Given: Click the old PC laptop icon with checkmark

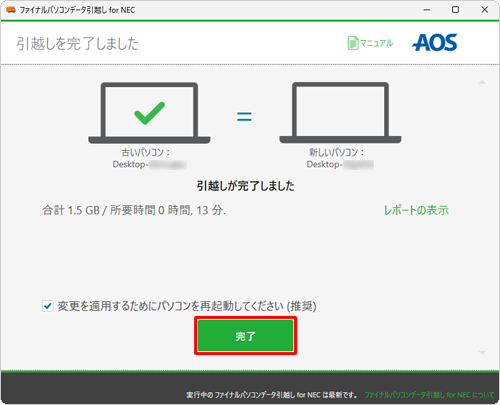Looking at the screenshot, I should coord(149,113).
